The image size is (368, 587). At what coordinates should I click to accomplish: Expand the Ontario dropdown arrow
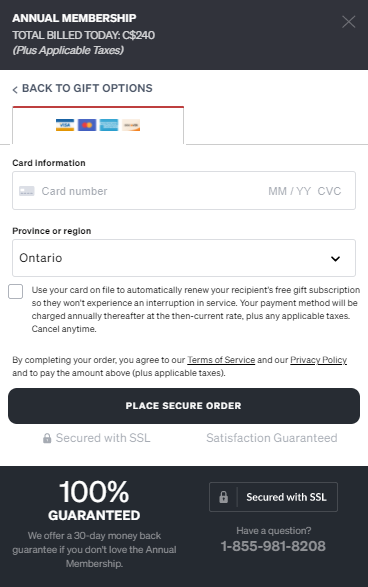pos(335,259)
